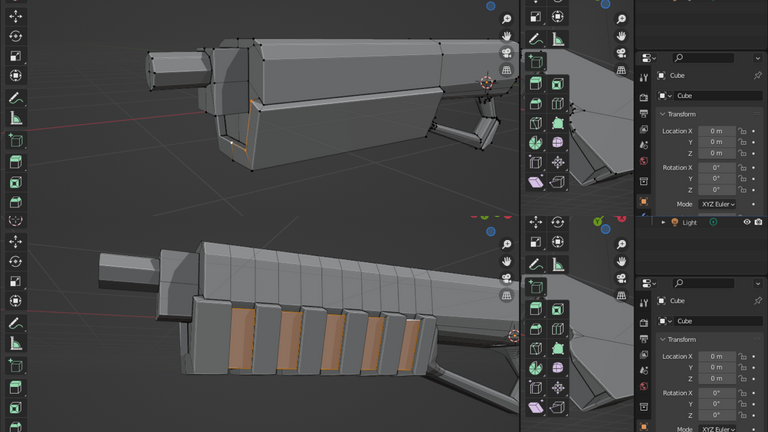Screen dimensions: 768x432
Task: Lock Rotation X in the upper properties panel
Action: point(743,168)
